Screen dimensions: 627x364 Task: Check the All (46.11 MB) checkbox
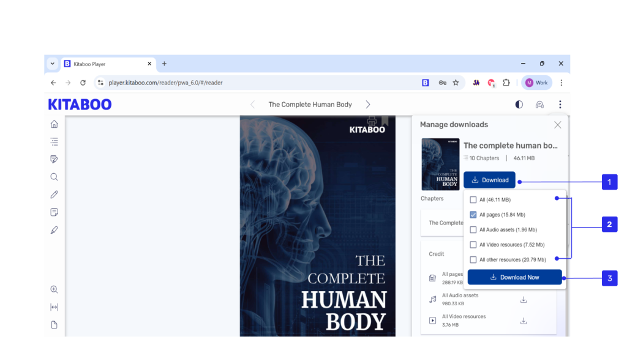473,200
